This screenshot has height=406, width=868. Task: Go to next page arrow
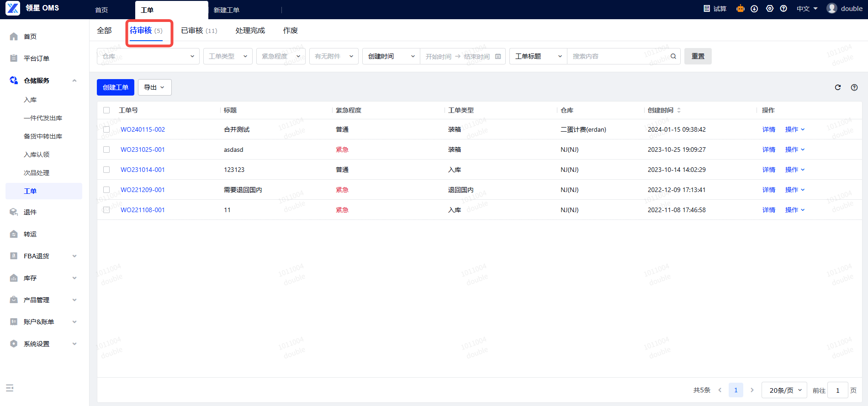(x=752, y=390)
